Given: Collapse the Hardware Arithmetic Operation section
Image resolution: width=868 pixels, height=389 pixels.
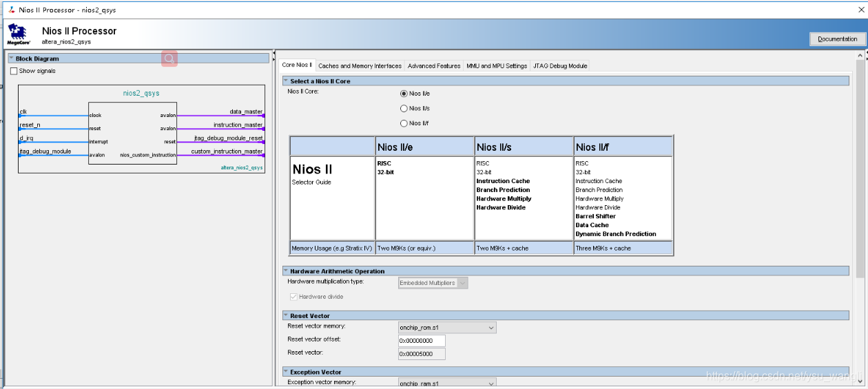Looking at the screenshot, I should pyautogui.click(x=285, y=271).
